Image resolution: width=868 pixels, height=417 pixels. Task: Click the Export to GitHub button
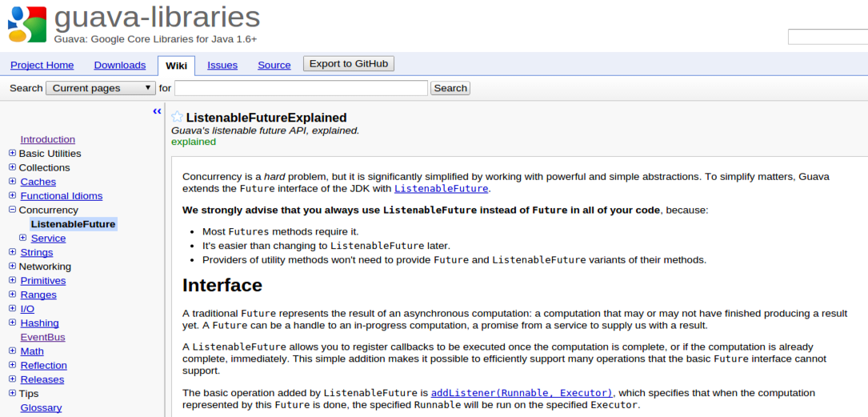pyautogui.click(x=349, y=64)
